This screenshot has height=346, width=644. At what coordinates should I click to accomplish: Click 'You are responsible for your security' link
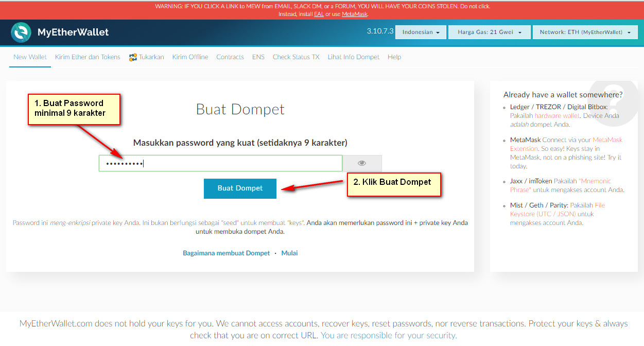(389, 335)
